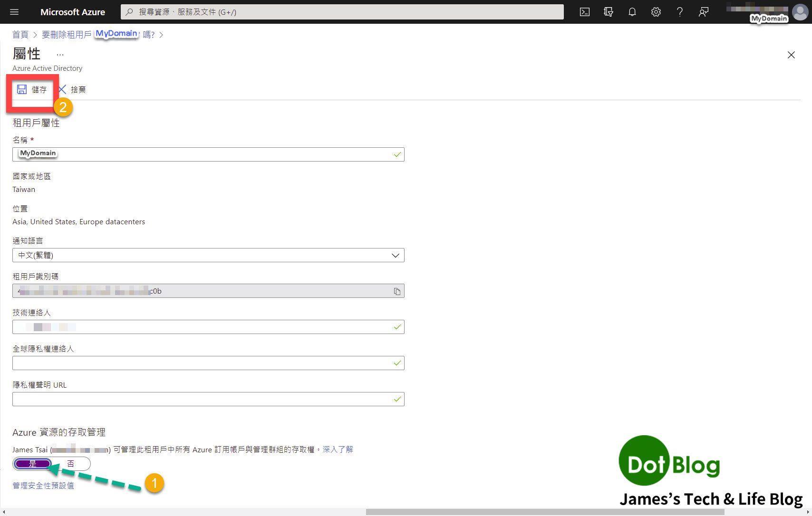Click 儲存 to save properties
The image size is (812, 516).
[x=32, y=89]
